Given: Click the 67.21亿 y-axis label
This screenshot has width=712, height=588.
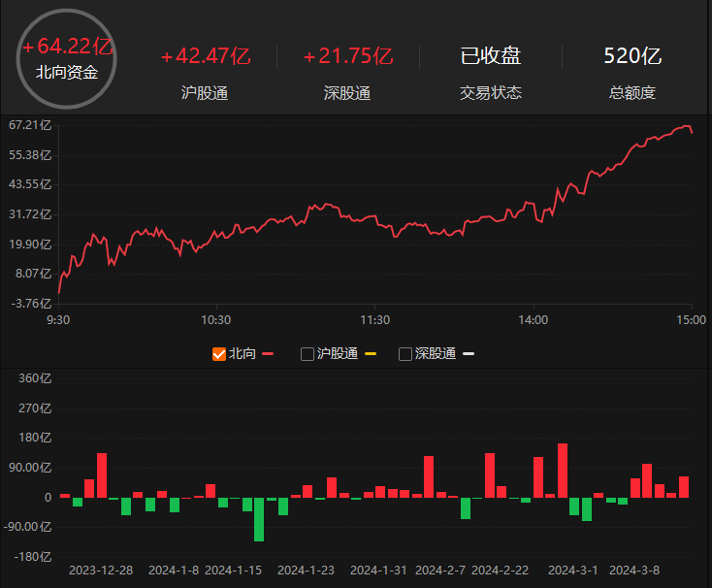Looking at the screenshot, I should [x=30, y=125].
